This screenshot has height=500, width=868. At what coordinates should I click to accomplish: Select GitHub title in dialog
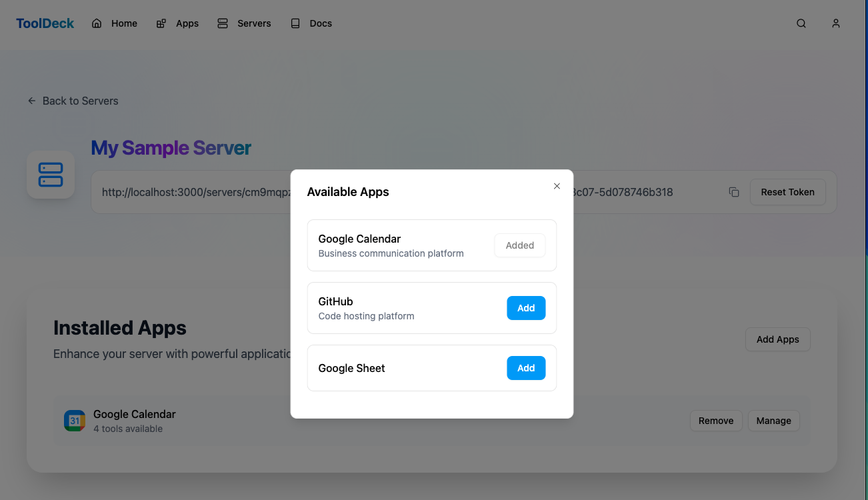pyautogui.click(x=335, y=301)
